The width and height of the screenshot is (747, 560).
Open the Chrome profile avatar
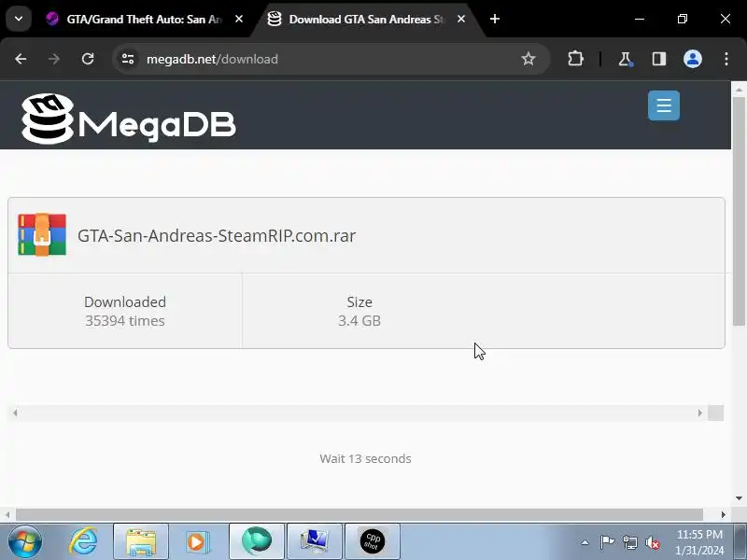(x=693, y=59)
